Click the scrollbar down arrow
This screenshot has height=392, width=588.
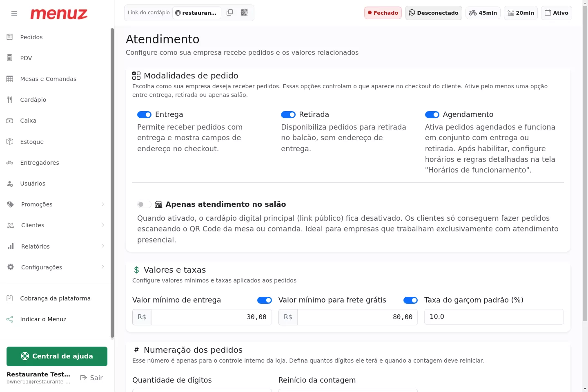pyautogui.click(x=585, y=389)
